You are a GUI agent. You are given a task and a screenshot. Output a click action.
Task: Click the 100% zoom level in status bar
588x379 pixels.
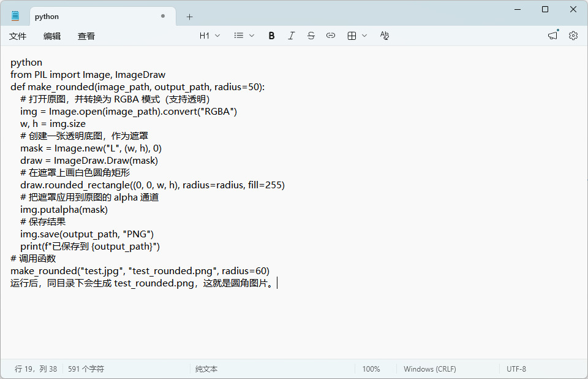tap(371, 369)
